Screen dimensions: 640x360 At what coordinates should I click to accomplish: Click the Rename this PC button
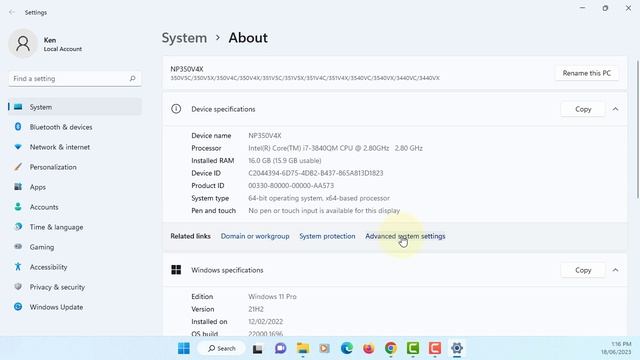587,73
